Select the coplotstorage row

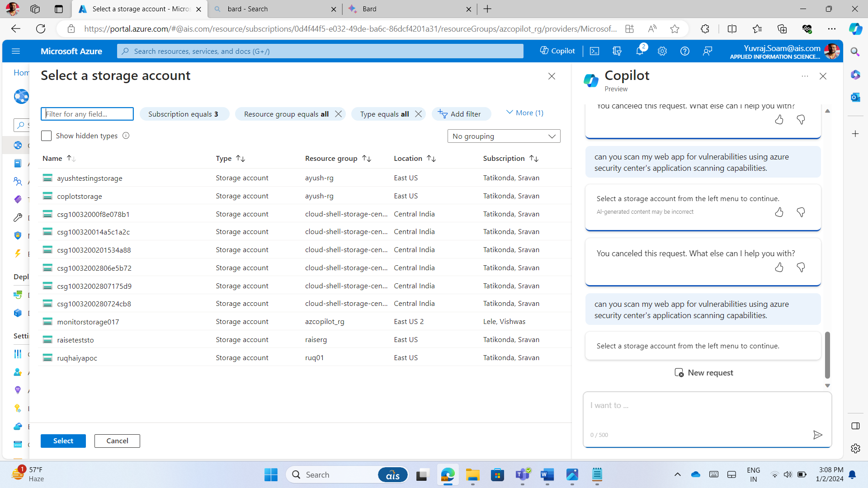(x=305, y=196)
